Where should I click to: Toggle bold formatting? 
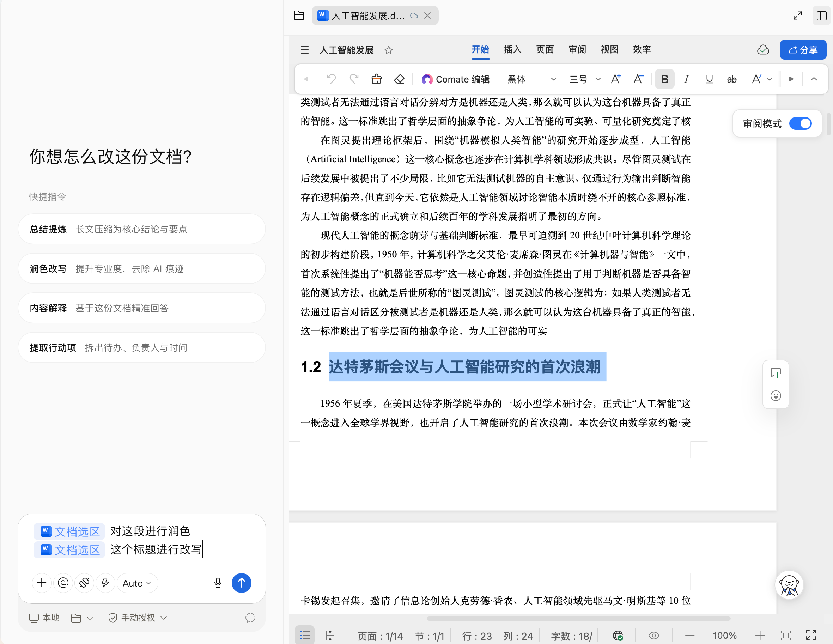click(664, 79)
